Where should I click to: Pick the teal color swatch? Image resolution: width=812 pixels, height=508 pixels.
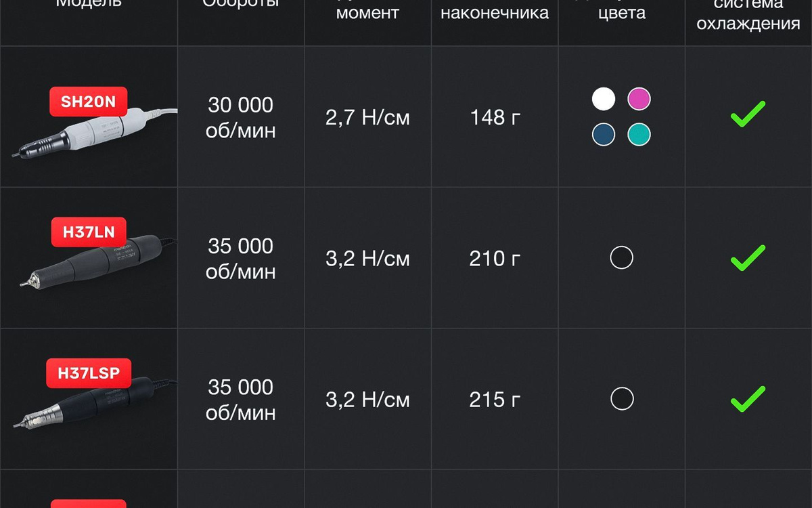click(x=639, y=134)
